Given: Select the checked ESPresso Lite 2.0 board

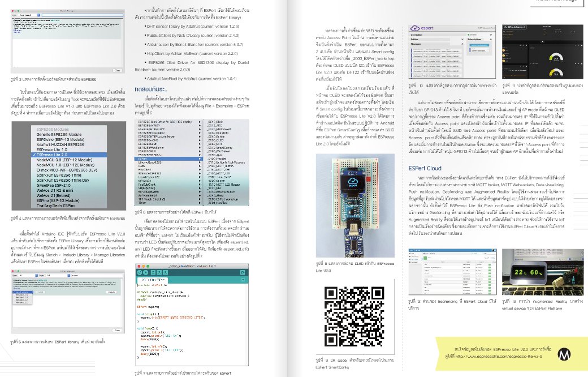Looking at the screenshot, I should point(69,155).
